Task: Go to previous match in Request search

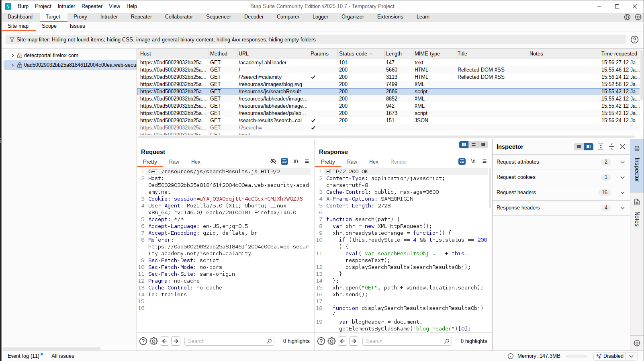Action: 165,341
